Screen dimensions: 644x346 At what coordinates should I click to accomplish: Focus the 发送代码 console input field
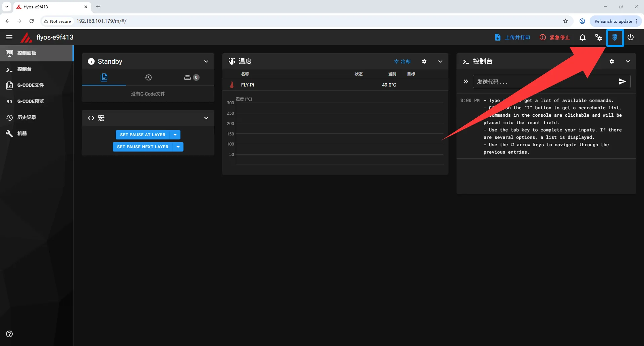543,82
